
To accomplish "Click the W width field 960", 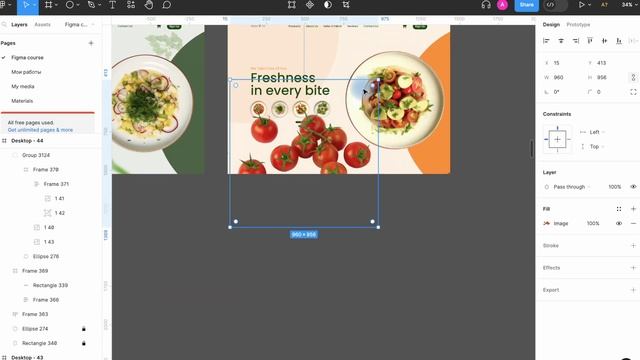I will point(562,77).
